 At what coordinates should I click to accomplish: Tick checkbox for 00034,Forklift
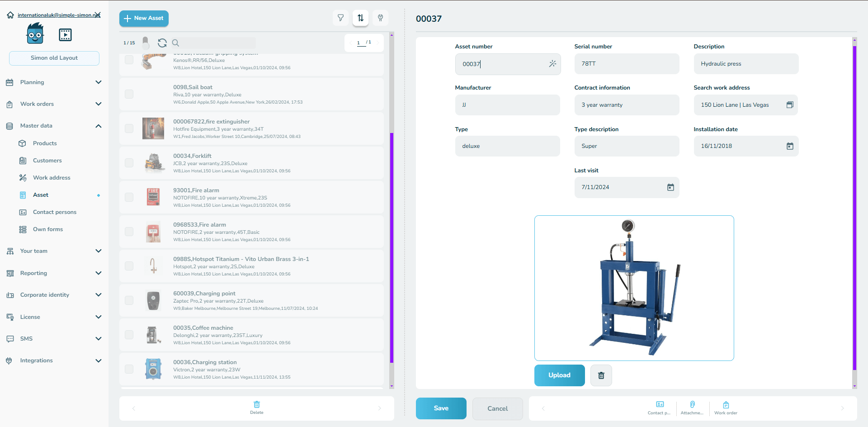coord(129,163)
